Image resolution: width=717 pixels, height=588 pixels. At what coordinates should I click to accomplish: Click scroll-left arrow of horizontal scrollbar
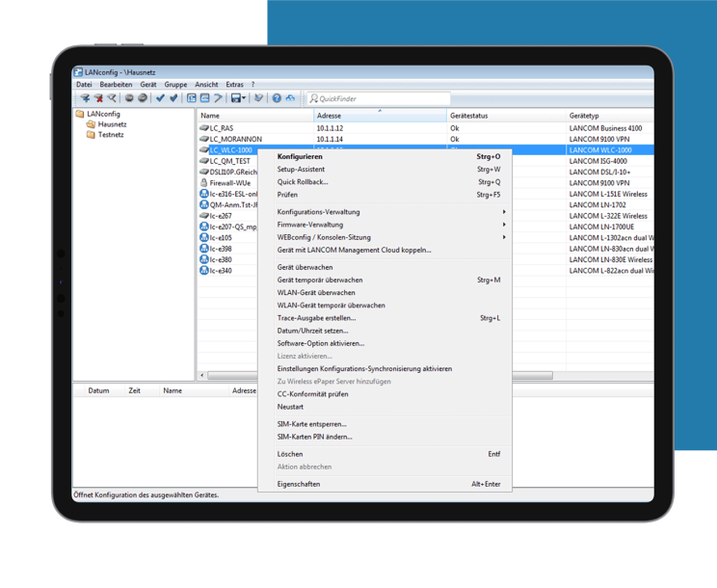[202, 375]
